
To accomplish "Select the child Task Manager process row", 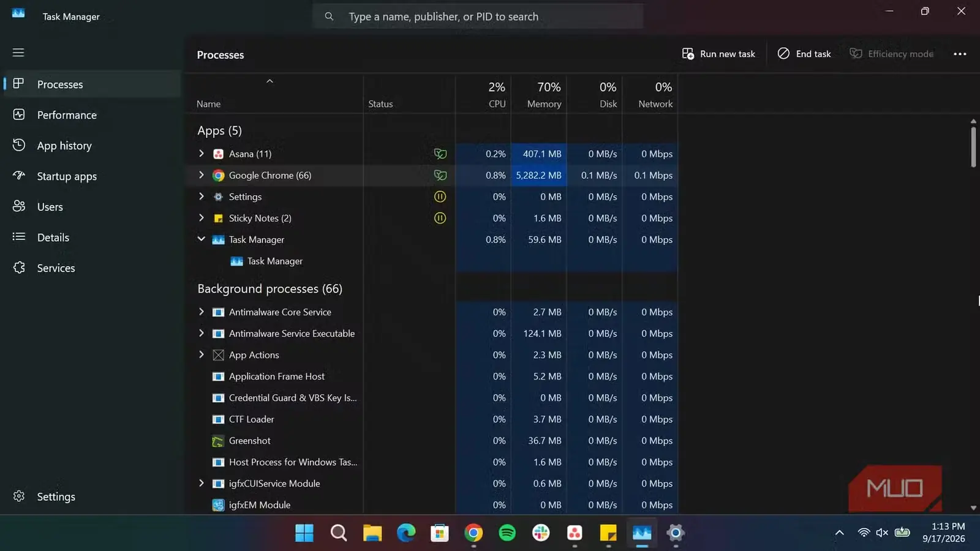I will (x=432, y=261).
